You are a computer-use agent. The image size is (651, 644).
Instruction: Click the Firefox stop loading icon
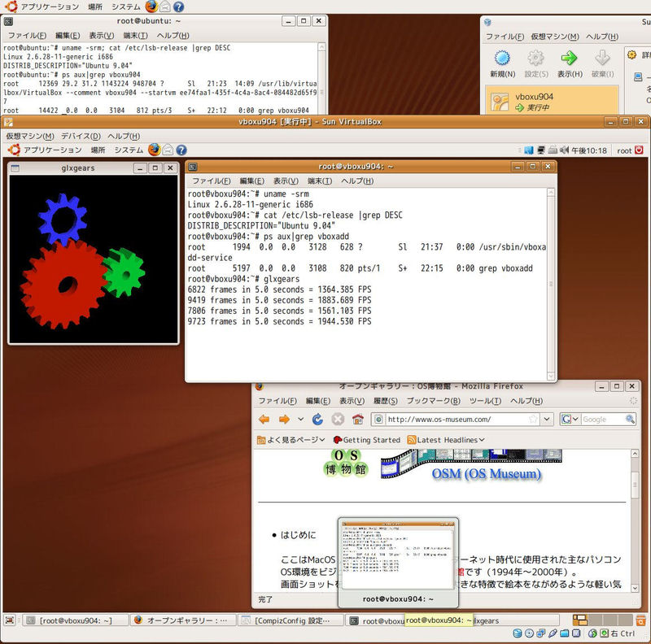[338, 419]
